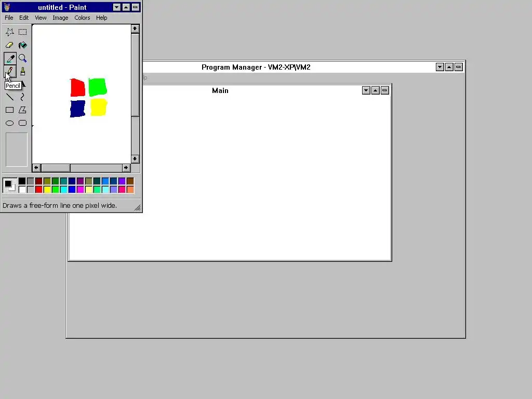Choose the dark gray palette color

tap(31, 181)
